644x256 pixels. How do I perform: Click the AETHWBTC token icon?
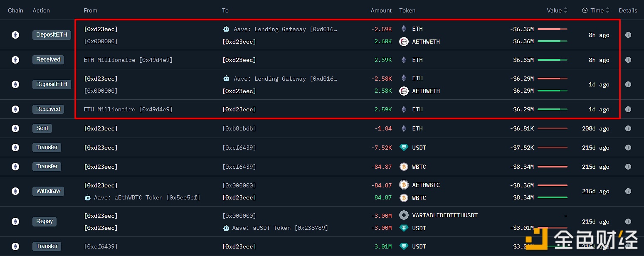(x=403, y=185)
